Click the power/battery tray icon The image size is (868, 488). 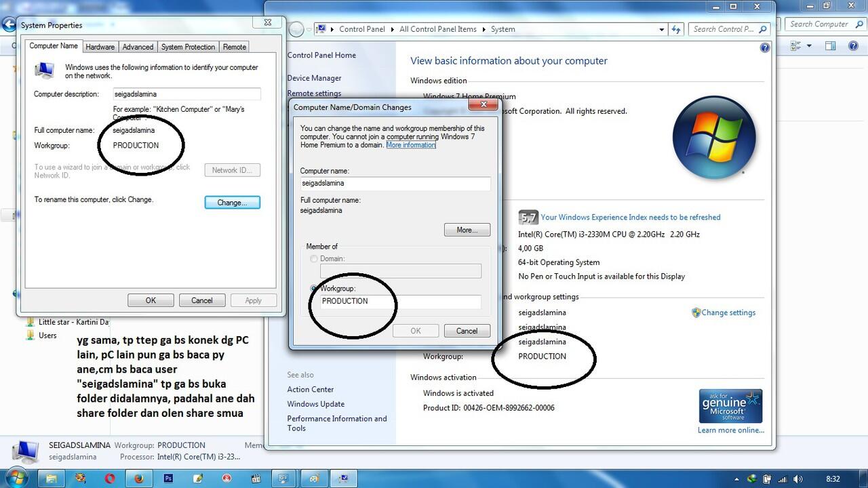768,479
